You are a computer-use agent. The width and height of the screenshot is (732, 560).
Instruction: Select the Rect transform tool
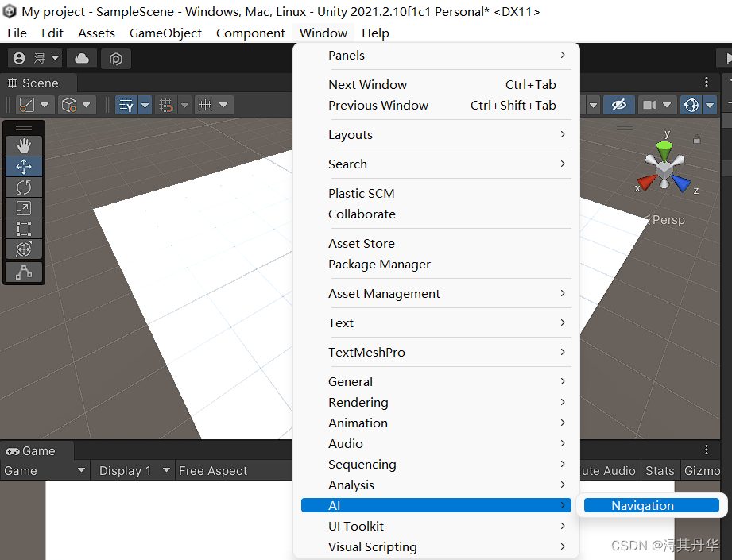pyautogui.click(x=24, y=228)
